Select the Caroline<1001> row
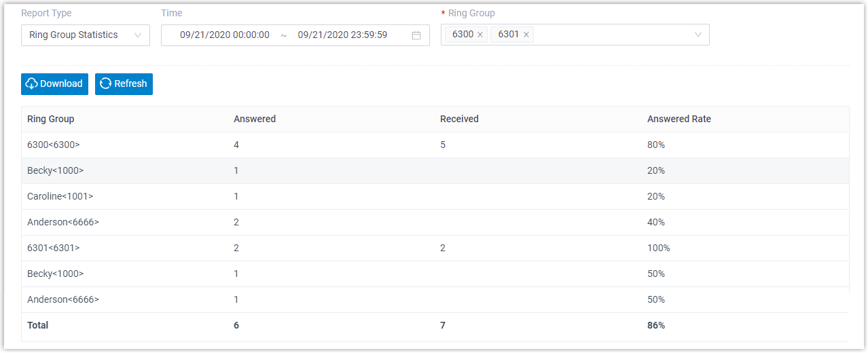Viewport: 868px width, 353px height. pos(60,197)
